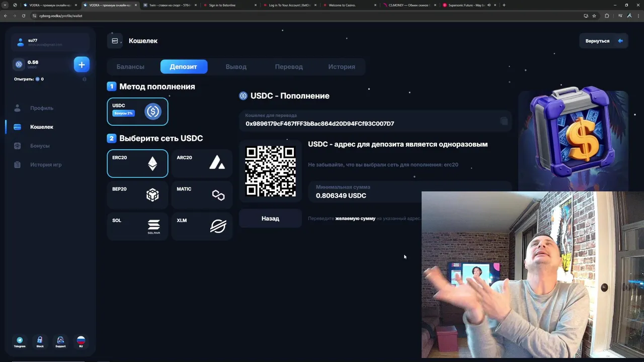Click the Вернуться button
This screenshot has height=362, width=644.
click(603, 41)
